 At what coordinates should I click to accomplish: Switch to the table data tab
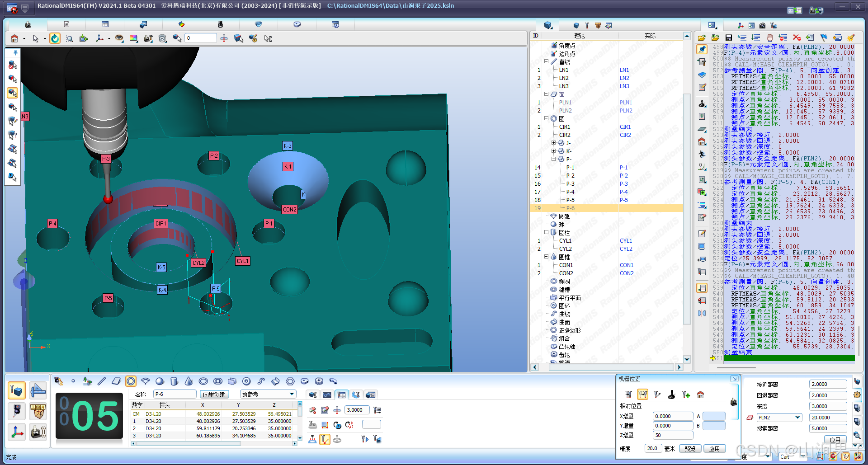point(105,24)
